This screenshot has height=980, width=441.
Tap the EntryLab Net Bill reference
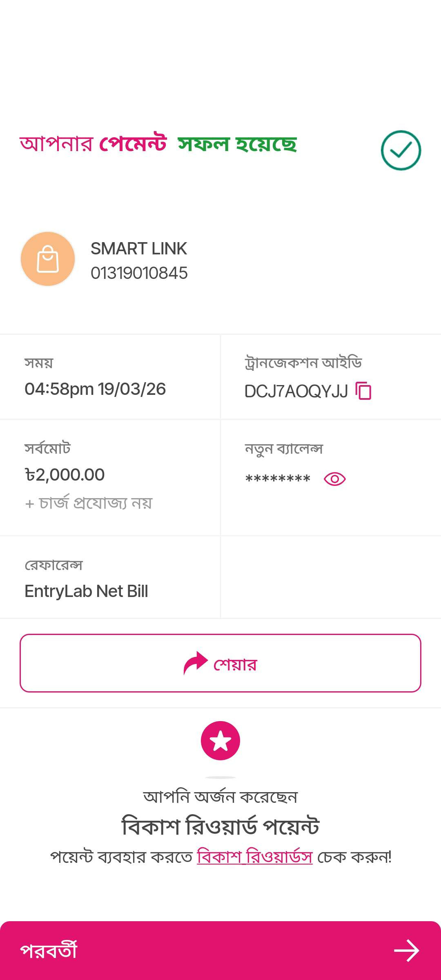click(x=86, y=591)
